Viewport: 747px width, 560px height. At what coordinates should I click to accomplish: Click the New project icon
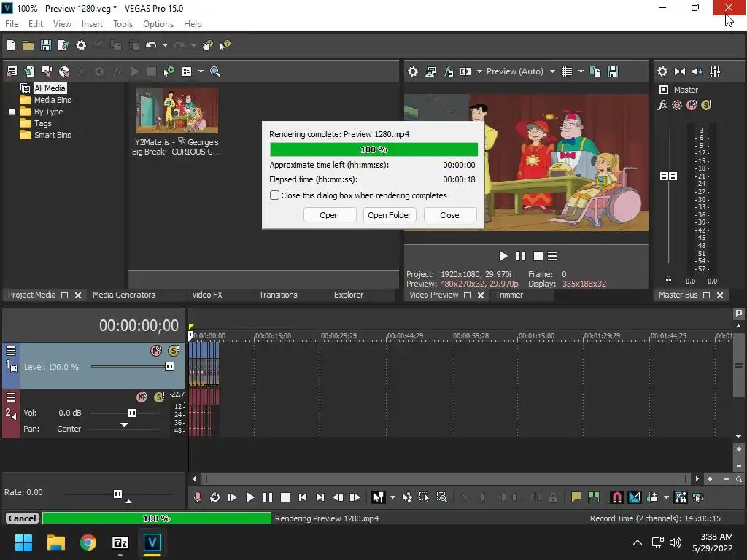click(x=11, y=45)
